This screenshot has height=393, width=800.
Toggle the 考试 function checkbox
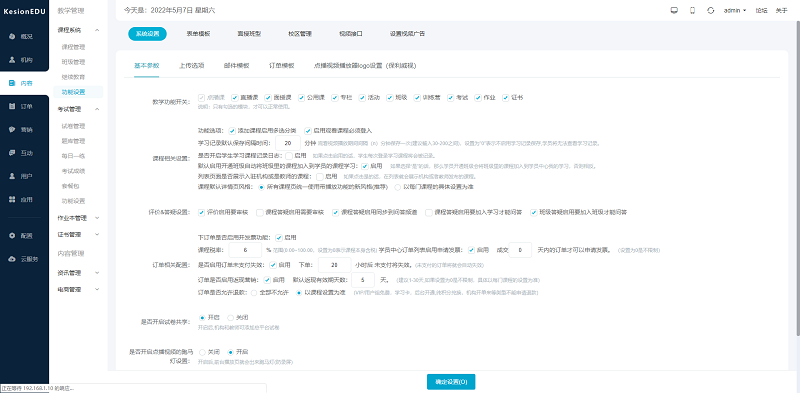click(x=451, y=97)
